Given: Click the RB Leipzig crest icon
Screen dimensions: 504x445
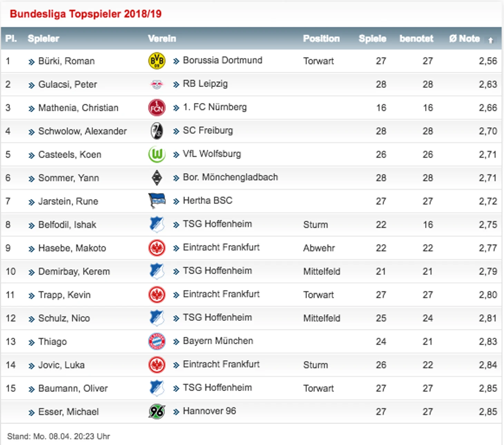Looking at the screenshot, I should [x=156, y=84].
